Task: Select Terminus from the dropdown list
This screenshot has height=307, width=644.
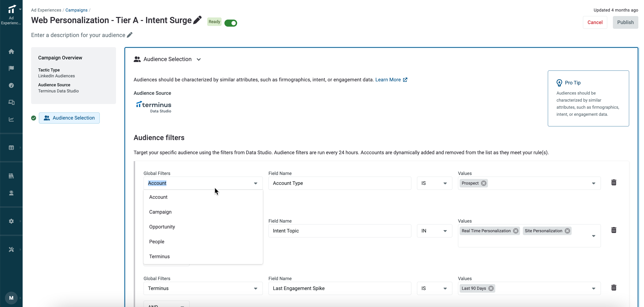Action: (x=203, y=257)
